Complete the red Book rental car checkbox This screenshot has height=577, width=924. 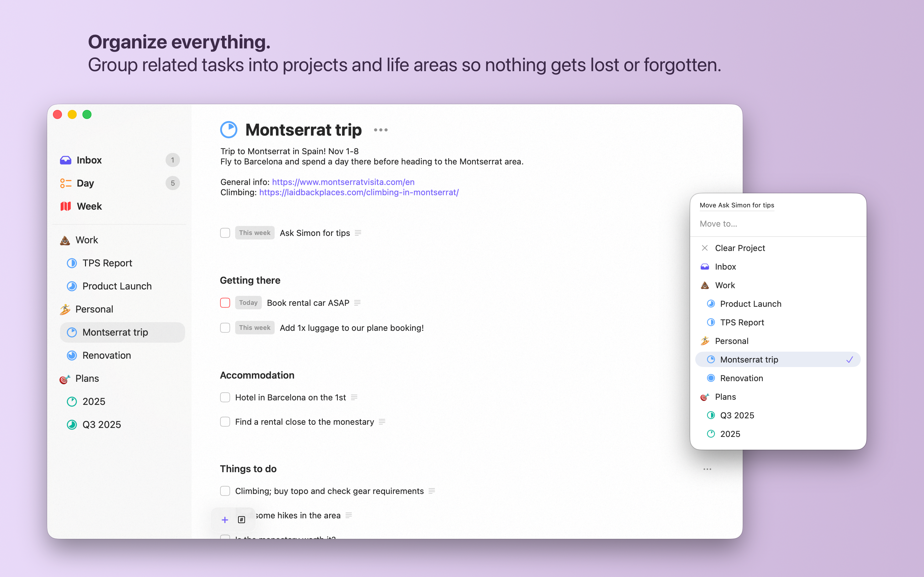(x=225, y=303)
